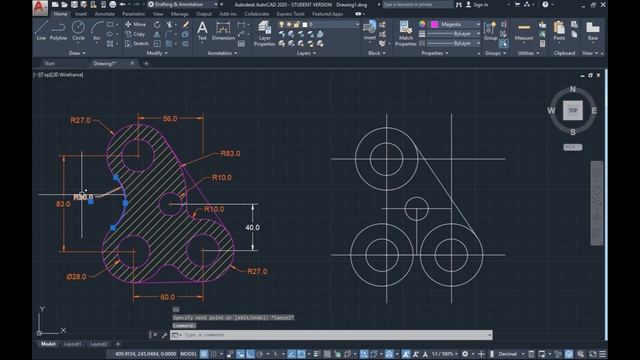Click the Erase tool icon
640x360 pixels.
tap(186, 24)
